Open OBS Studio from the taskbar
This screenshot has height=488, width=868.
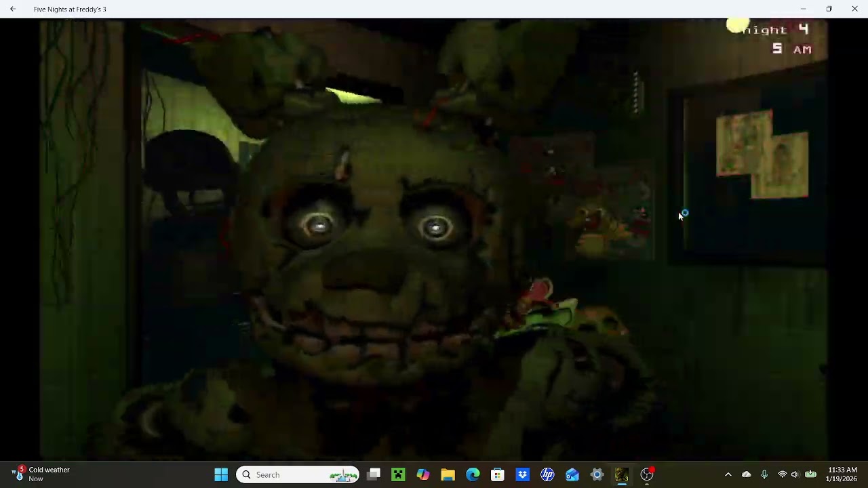(x=647, y=474)
